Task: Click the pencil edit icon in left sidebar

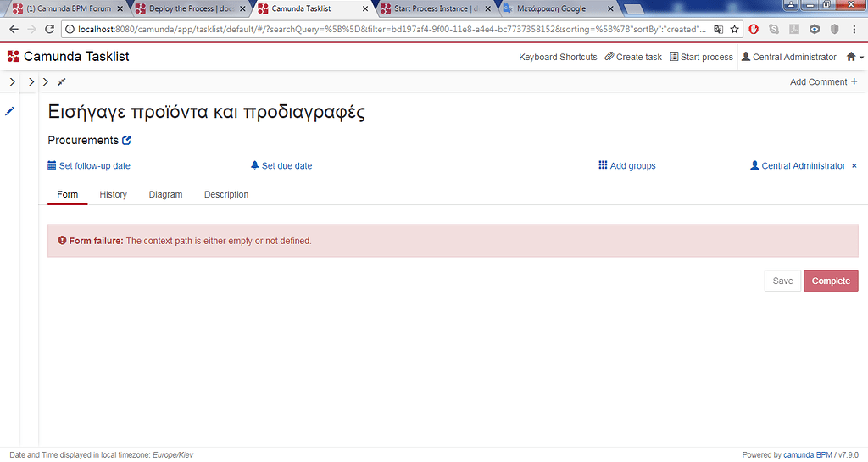Action: [10, 111]
